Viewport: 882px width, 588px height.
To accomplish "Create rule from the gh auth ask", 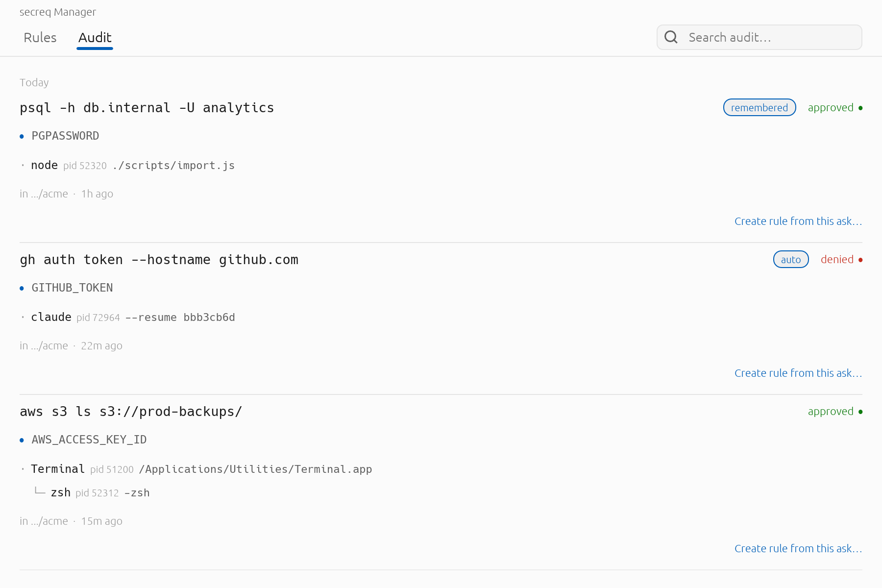I will (x=798, y=373).
